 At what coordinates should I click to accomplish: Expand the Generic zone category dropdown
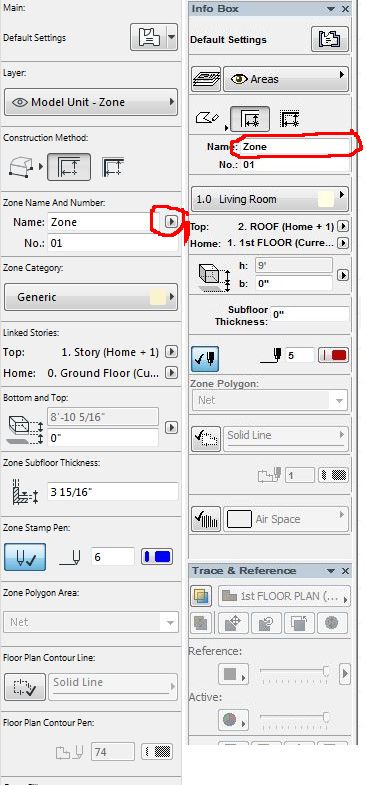(91, 297)
